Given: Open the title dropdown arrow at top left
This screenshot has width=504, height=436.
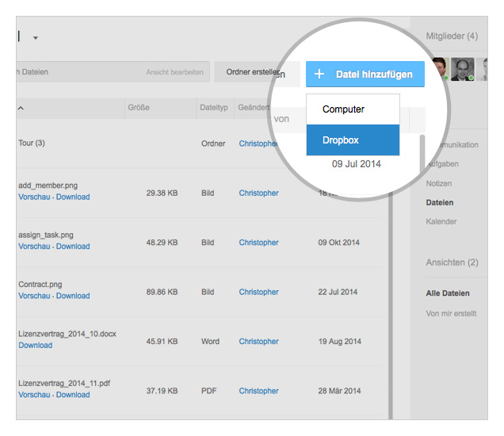Looking at the screenshot, I should click(36, 38).
